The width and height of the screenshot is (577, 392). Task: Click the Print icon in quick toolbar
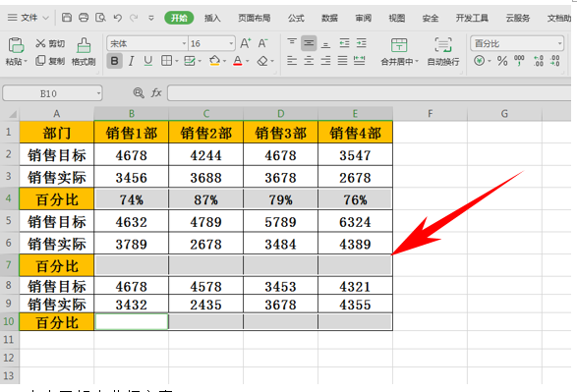pyautogui.click(x=84, y=18)
